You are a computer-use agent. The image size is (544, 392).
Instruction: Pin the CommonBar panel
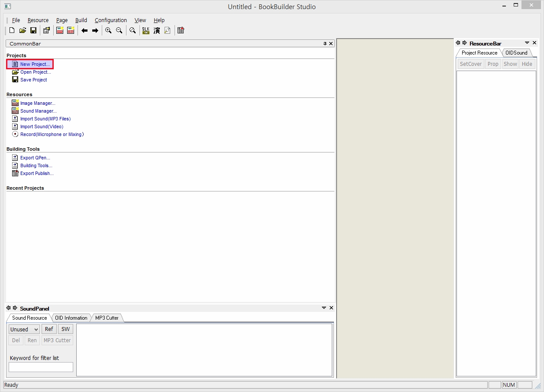tap(325, 44)
